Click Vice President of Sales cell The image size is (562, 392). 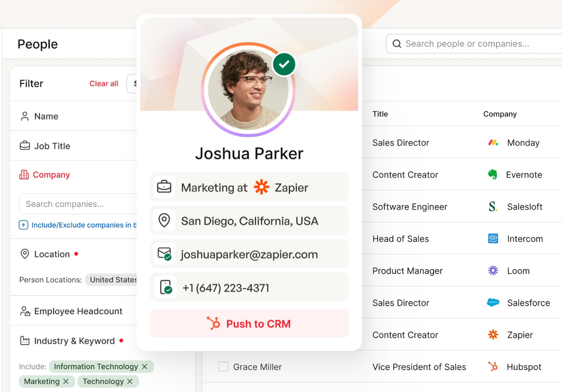(x=419, y=367)
